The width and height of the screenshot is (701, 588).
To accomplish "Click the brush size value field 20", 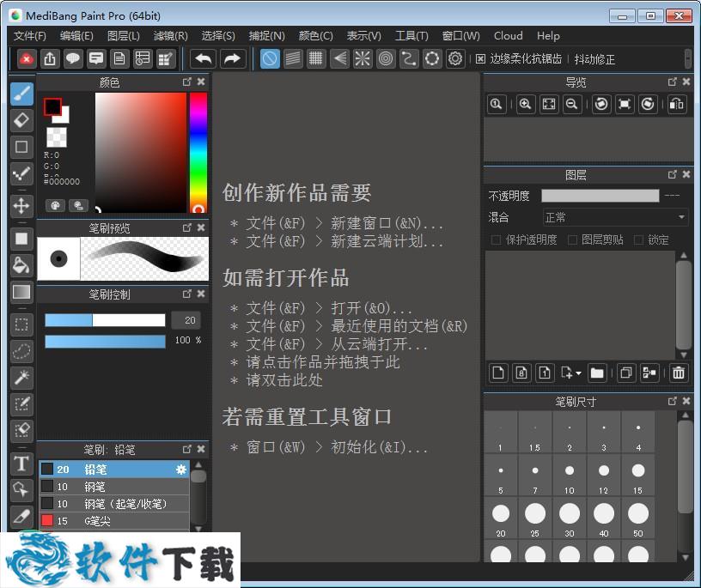I will (186, 320).
